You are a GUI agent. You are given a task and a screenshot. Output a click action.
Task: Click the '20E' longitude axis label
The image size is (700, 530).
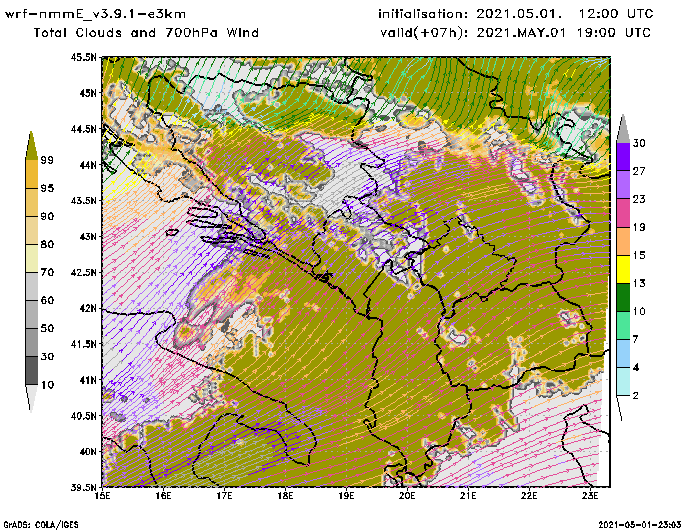[x=407, y=496]
